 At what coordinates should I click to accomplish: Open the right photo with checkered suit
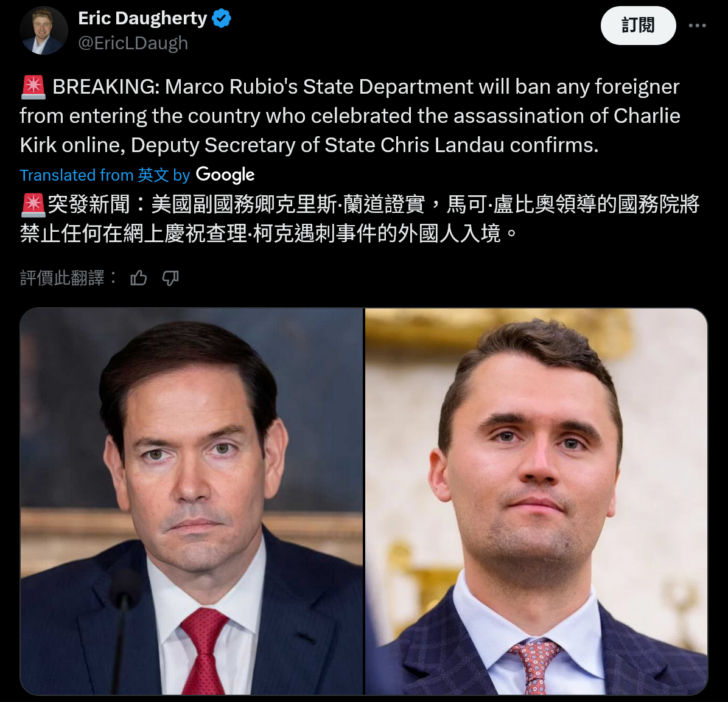click(x=536, y=502)
